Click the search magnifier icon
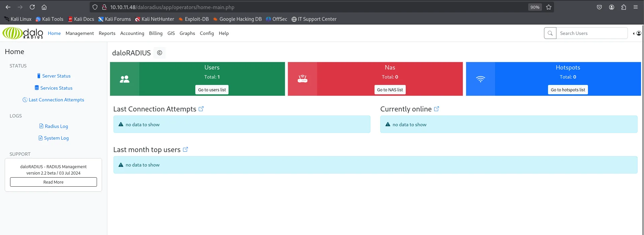 point(550,33)
